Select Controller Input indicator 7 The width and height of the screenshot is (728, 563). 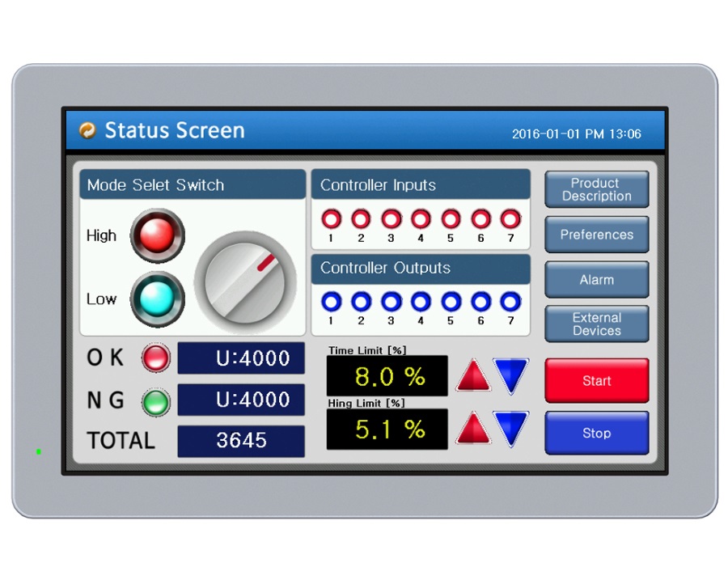[510, 218]
